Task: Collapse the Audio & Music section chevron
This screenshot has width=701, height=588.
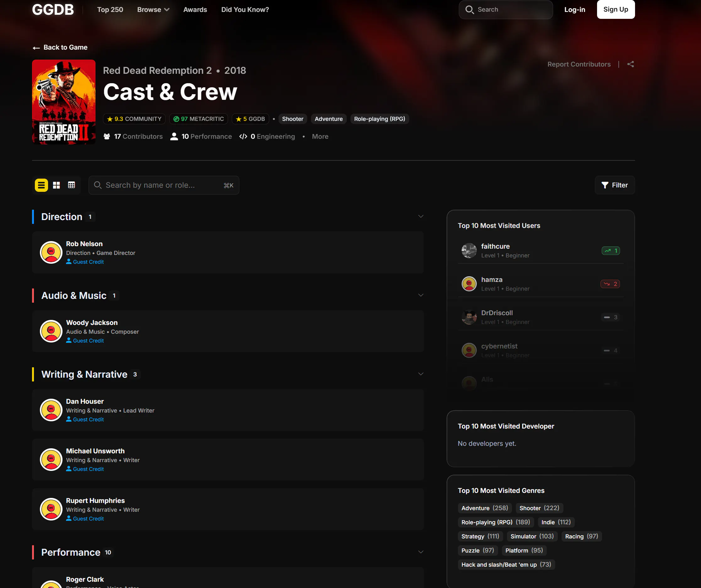Action: [x=421, y=295]
